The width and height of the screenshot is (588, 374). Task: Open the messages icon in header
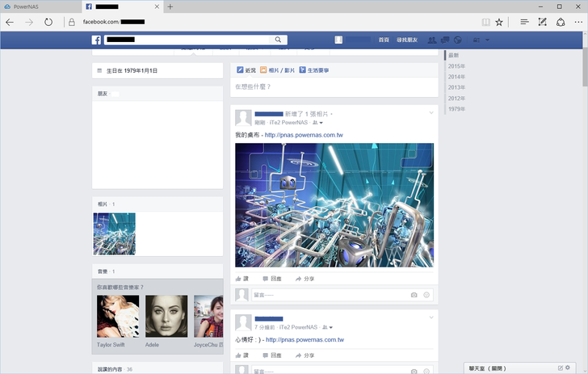444,40
